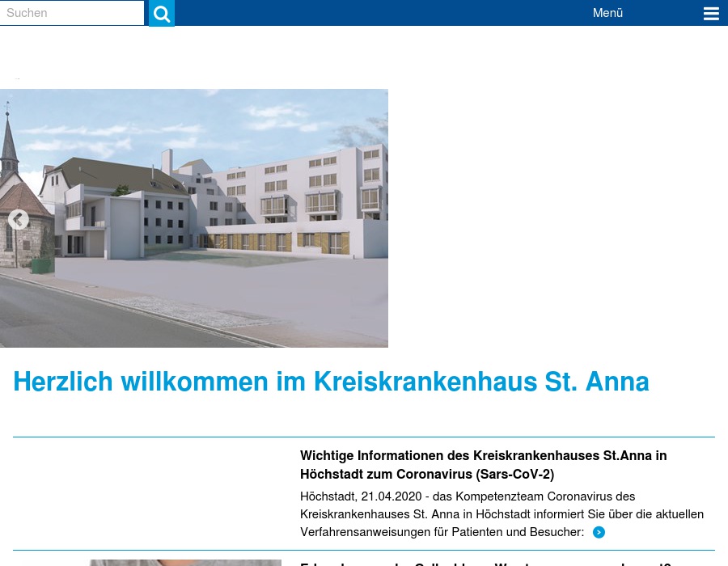
Task: Click inside the Suchen search field
Action: point(71,13)
